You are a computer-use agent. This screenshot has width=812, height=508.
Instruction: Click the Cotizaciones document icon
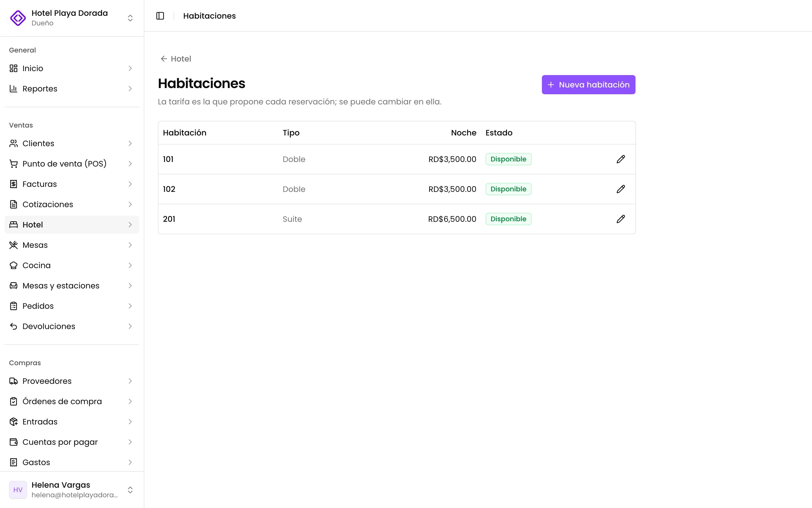(x=14, y=205)
